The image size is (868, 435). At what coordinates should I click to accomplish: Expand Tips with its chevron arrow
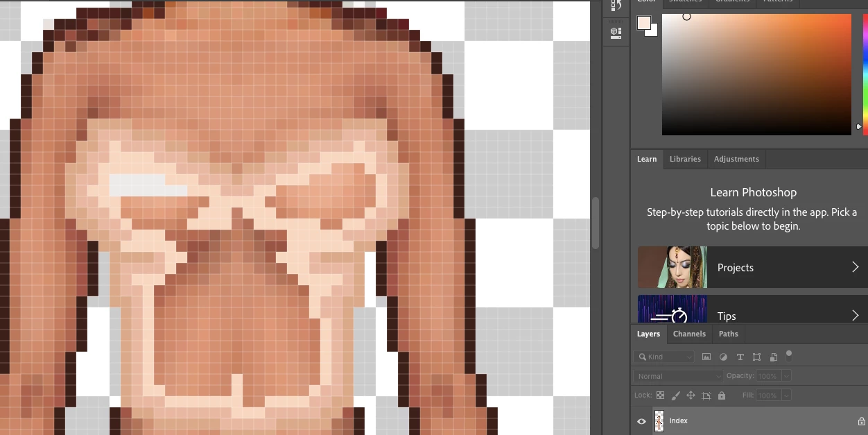[x=855, y=316]
